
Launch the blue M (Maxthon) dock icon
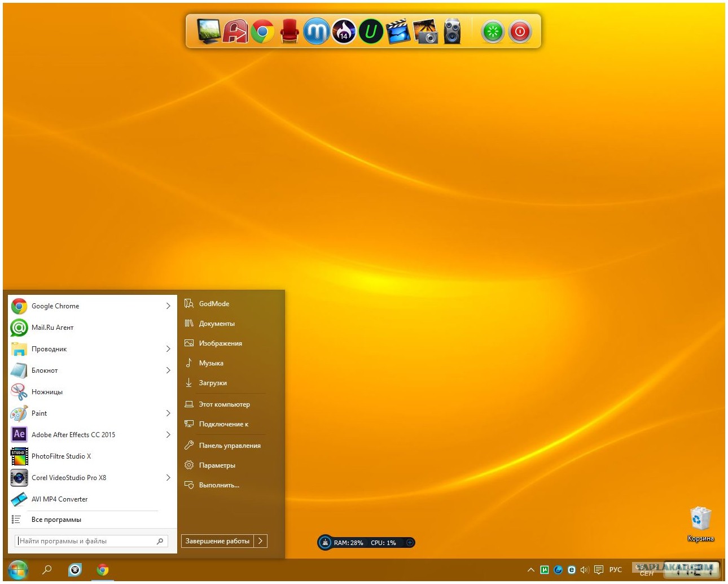coord(317,31)
